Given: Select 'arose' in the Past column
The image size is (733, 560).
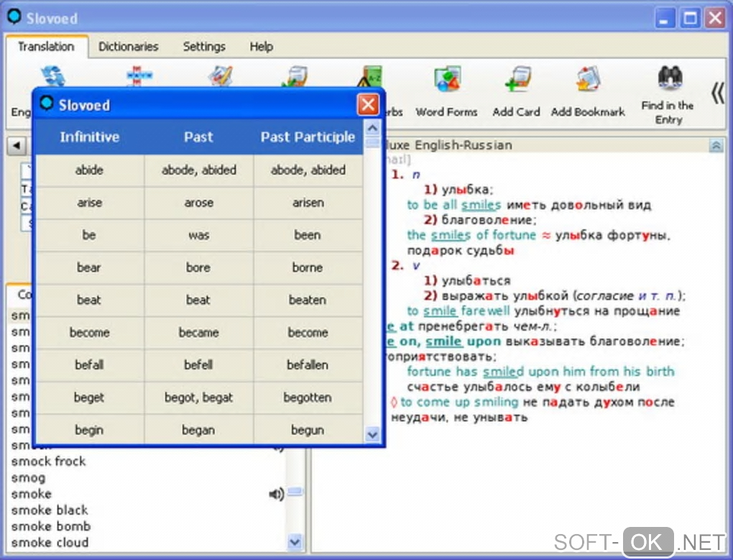Looking at the screenshot, I should [198, 203].
